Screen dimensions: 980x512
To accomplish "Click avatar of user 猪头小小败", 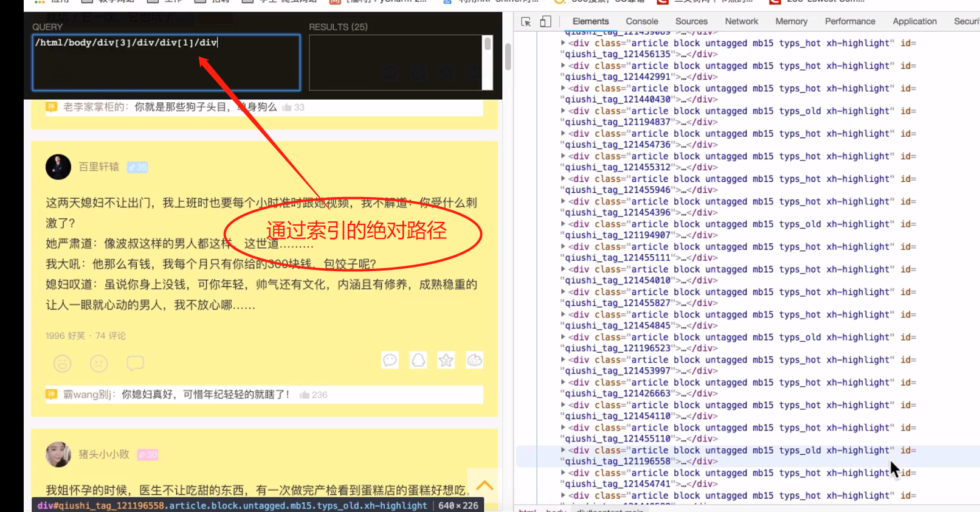I will point(58,454).
